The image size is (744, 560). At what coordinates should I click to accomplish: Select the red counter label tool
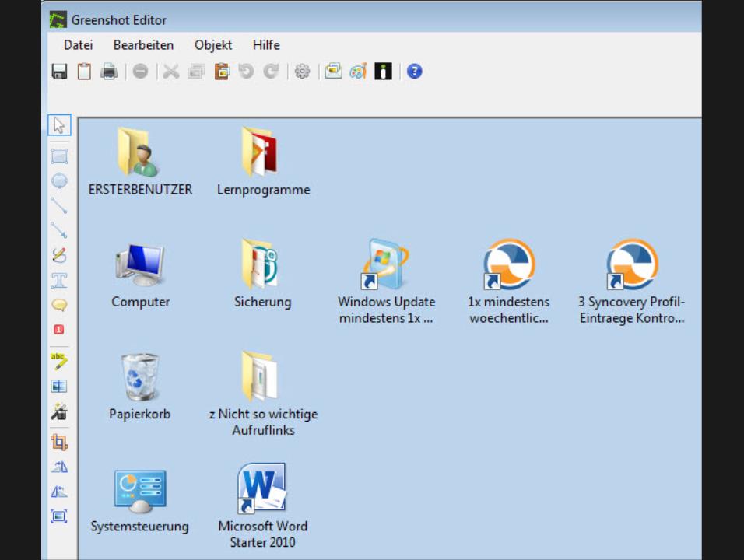click(59, 330)
